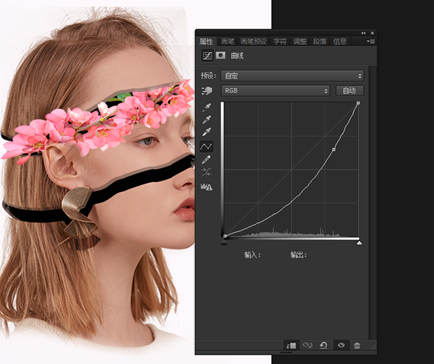This screenshot has height=364, width=434.
Task: Click the view previous state icon
Action: [307, 345]
